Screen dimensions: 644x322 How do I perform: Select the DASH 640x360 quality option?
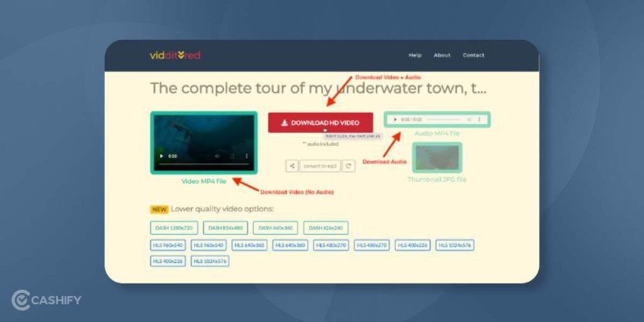[x=275, y=228]
